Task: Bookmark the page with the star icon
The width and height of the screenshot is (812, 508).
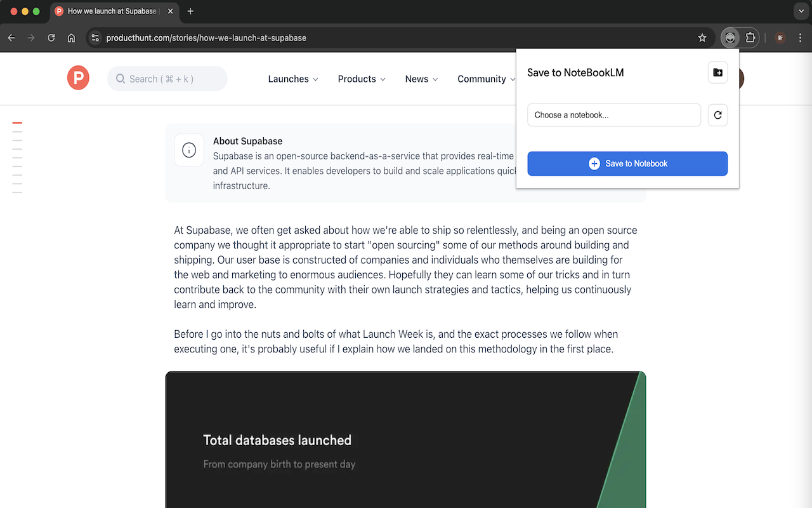Action: [702, 37]
